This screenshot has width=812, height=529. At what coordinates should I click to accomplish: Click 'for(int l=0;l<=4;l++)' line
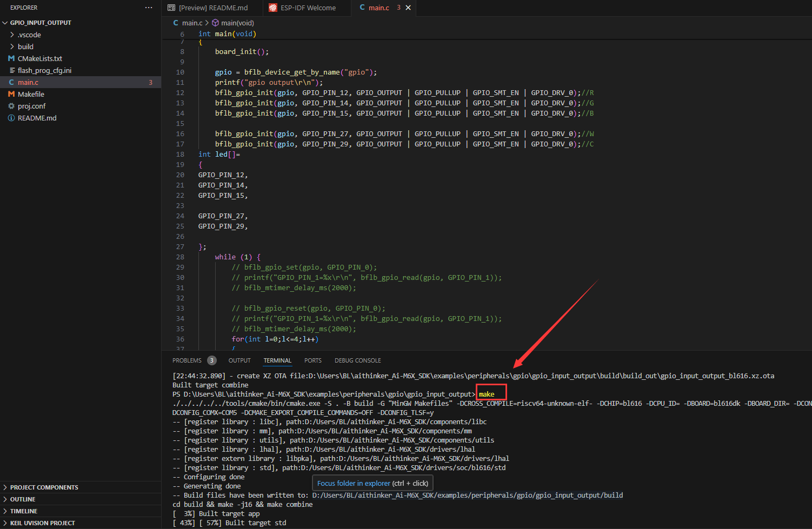point(275,339)
